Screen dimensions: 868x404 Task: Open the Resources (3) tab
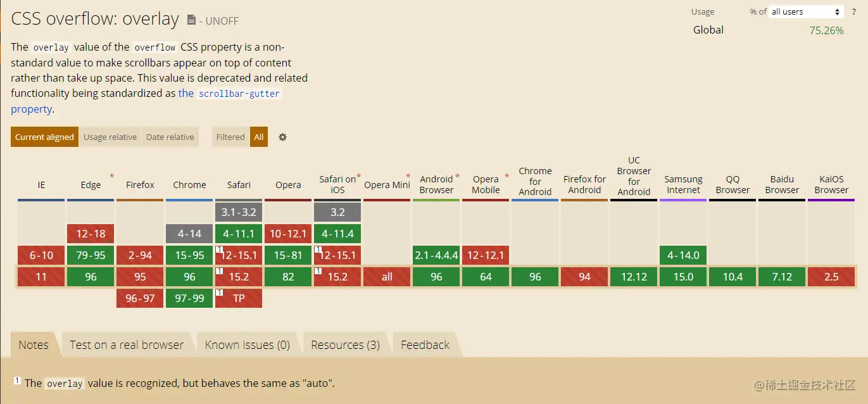click(x=346, y=344)
